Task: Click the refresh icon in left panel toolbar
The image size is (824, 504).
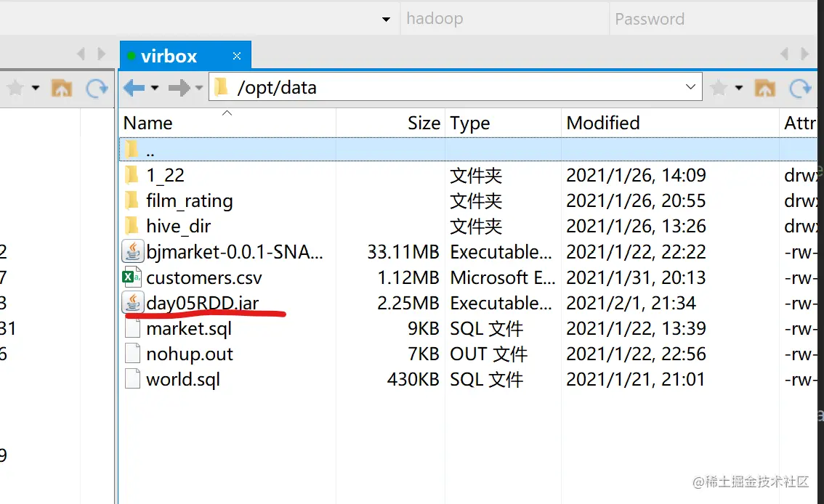Action: pos(97,88)
